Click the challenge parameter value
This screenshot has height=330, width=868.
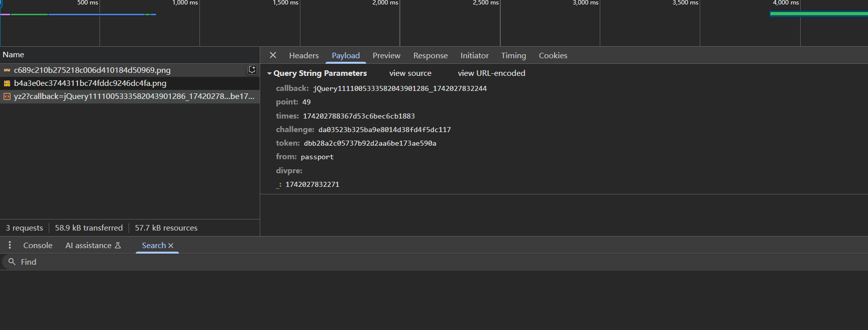pos(384,130)
